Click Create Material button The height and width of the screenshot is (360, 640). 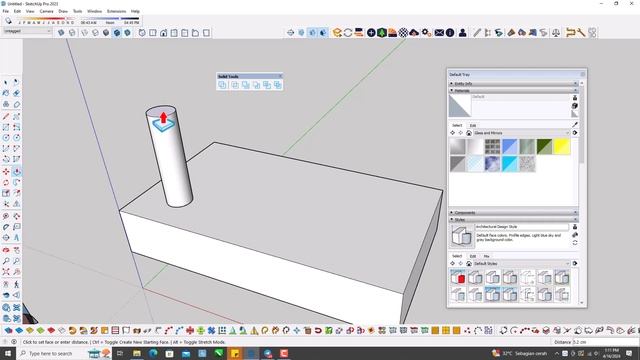click(x=575, y=106)
